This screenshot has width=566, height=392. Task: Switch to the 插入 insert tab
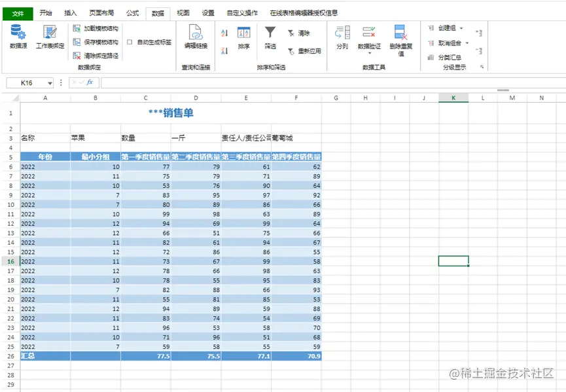point(71,13)
